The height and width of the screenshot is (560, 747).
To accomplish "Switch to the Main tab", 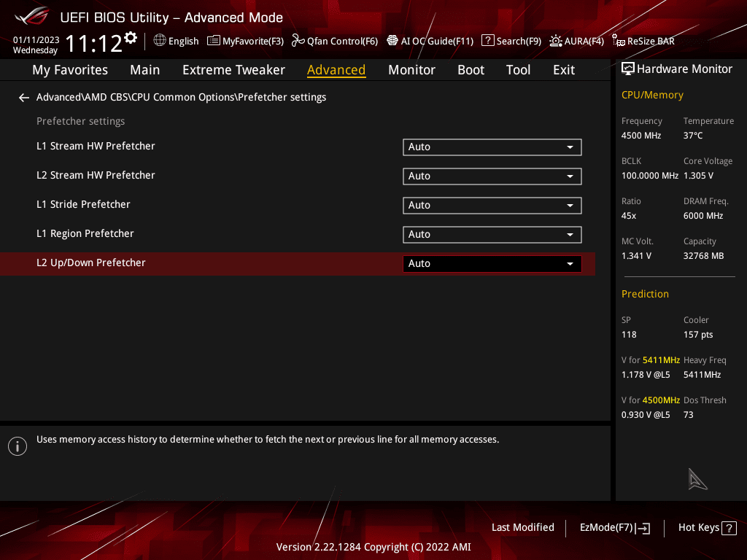I will click(145, 70).
